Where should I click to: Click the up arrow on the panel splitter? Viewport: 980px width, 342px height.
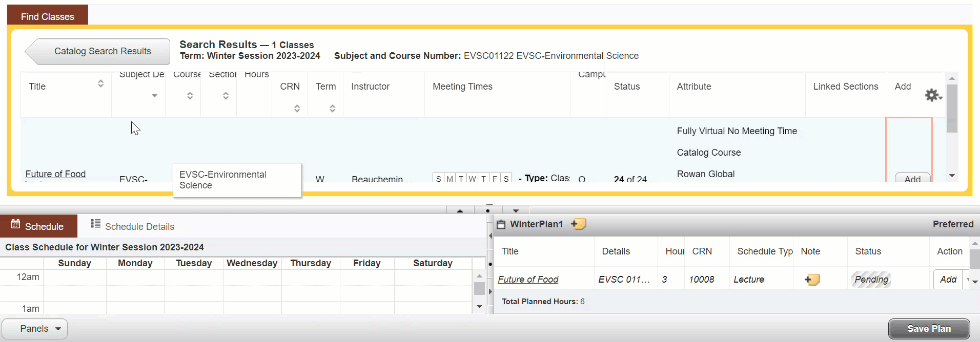pyautogui.click(x=460, y=210)
